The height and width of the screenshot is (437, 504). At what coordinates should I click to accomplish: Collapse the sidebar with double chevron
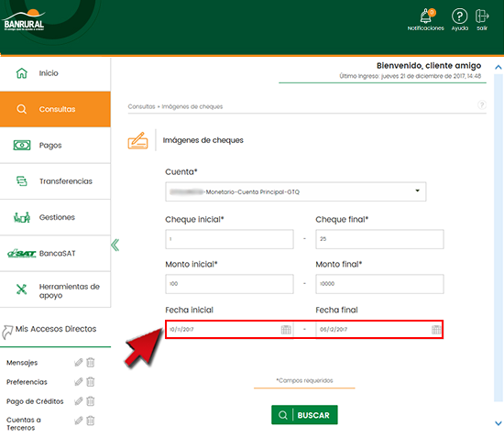click(115, 246)
